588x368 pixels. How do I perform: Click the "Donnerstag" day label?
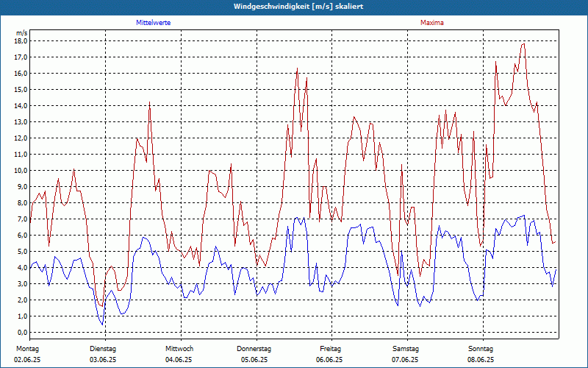[254, 349]
